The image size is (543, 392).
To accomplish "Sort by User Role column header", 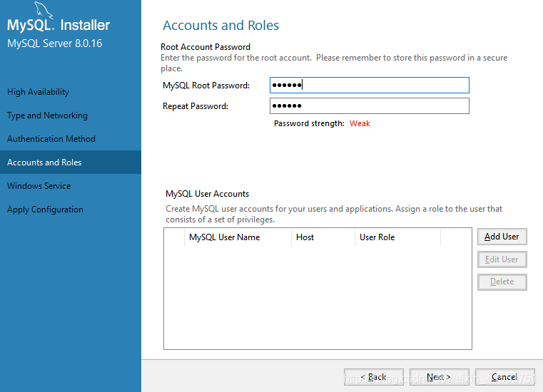I will [397, 237].
